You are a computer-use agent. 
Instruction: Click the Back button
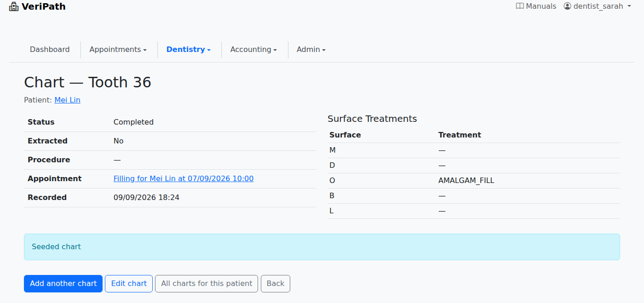pos(276,283)
